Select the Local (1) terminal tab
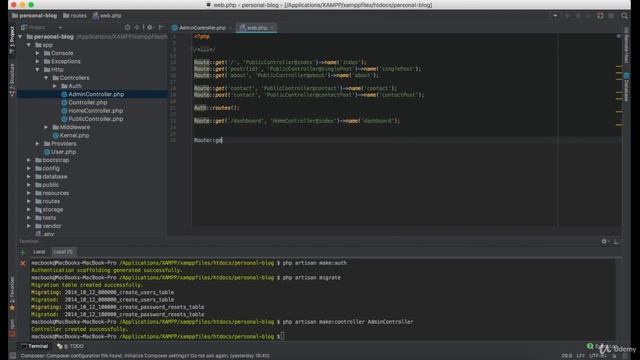The width and height of the screenshot is (640, 360). [63, 252]
